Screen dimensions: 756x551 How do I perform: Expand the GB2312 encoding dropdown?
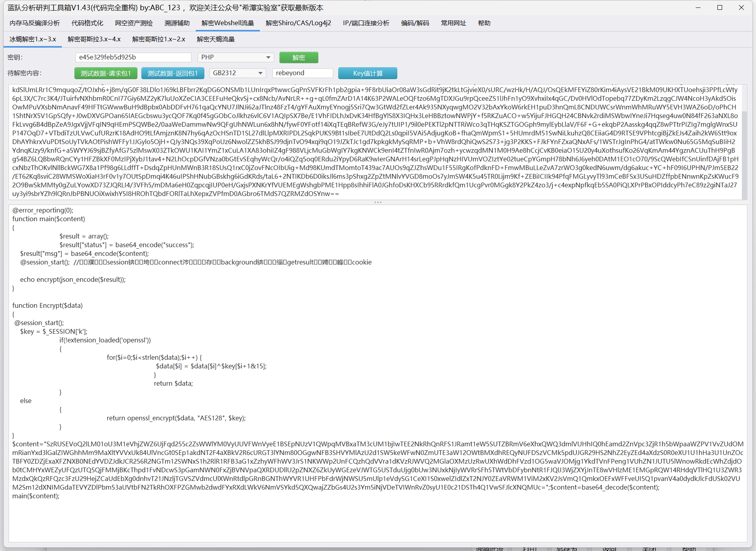(237, 73)
